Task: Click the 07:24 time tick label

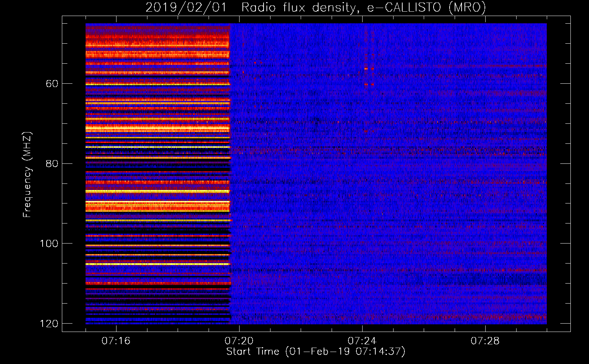Action: pos(362,341)
